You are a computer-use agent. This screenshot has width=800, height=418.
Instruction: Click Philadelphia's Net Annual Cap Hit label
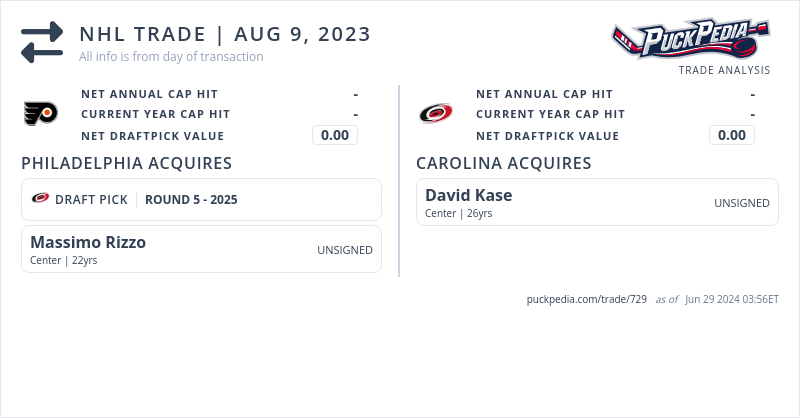point(149,94)
